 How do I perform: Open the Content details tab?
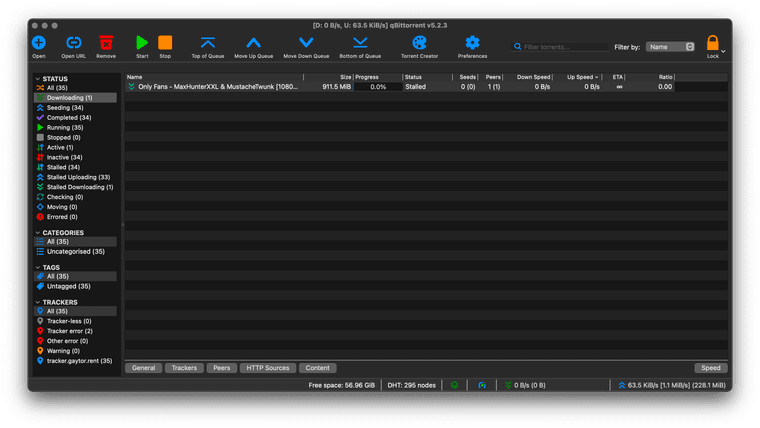tap(317, 368)
